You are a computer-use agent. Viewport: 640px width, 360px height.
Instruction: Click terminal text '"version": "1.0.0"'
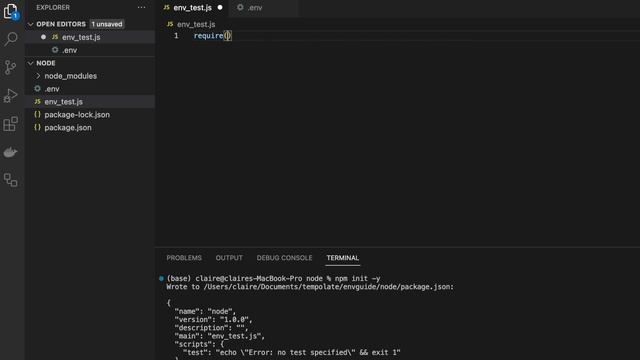pyautogui.click(x=213, y=320)
